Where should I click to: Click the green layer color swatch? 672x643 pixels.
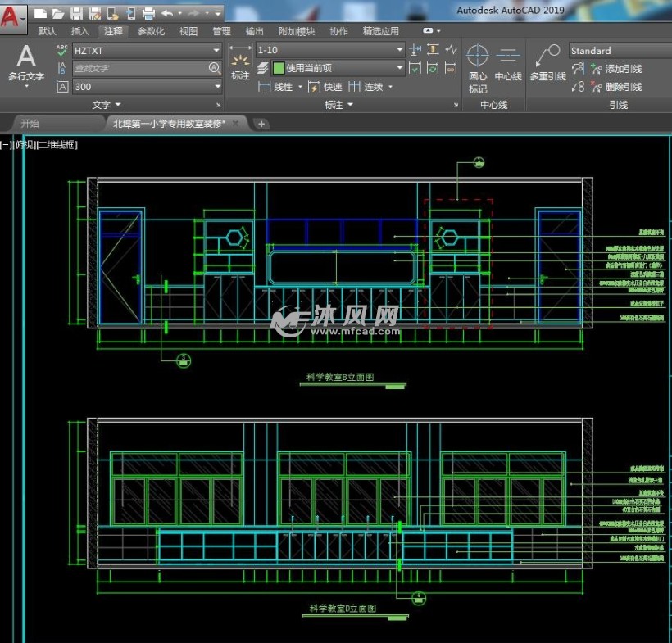[x=279, y=69]
